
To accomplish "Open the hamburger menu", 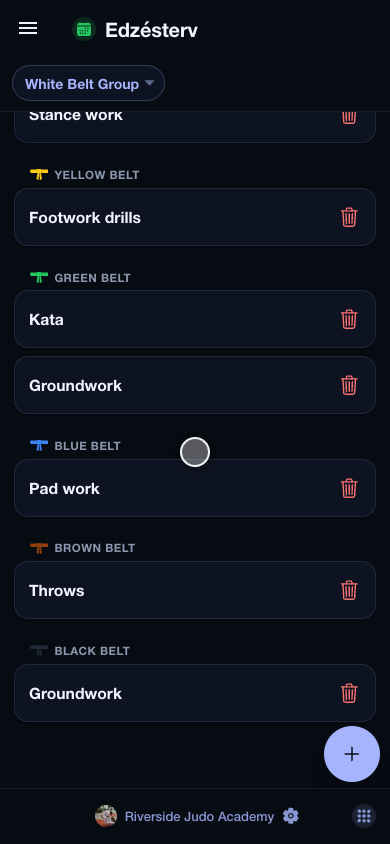I will point(28,29).
